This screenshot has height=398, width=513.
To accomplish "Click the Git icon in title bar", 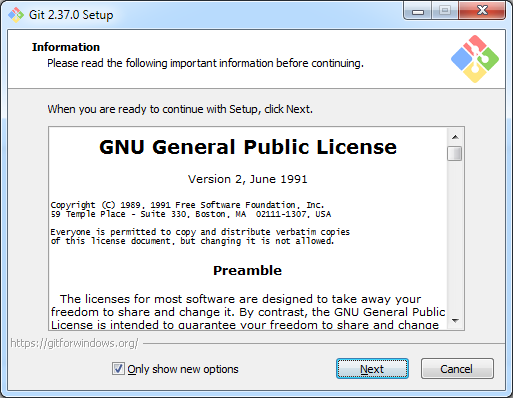I will pos(15,15).
